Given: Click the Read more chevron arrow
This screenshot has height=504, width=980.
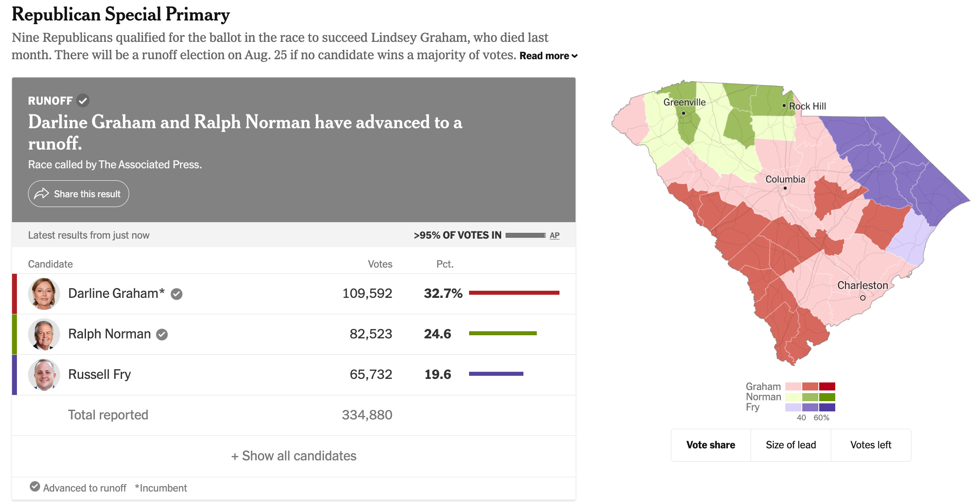Looking at the screenshot, I should 575,56.
